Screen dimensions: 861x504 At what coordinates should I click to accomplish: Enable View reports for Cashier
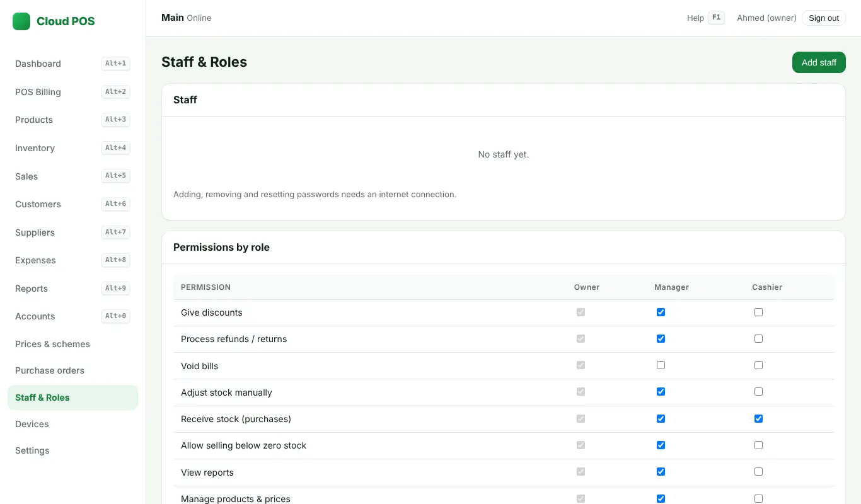[x=758, y=471]
